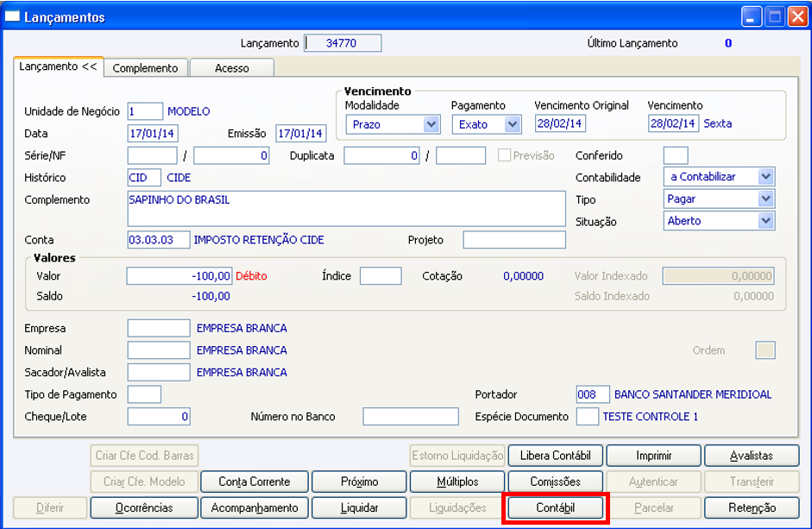
Task: Click the Vencimento Original date field
Action: pyautogui.click(x=560, y=123)
